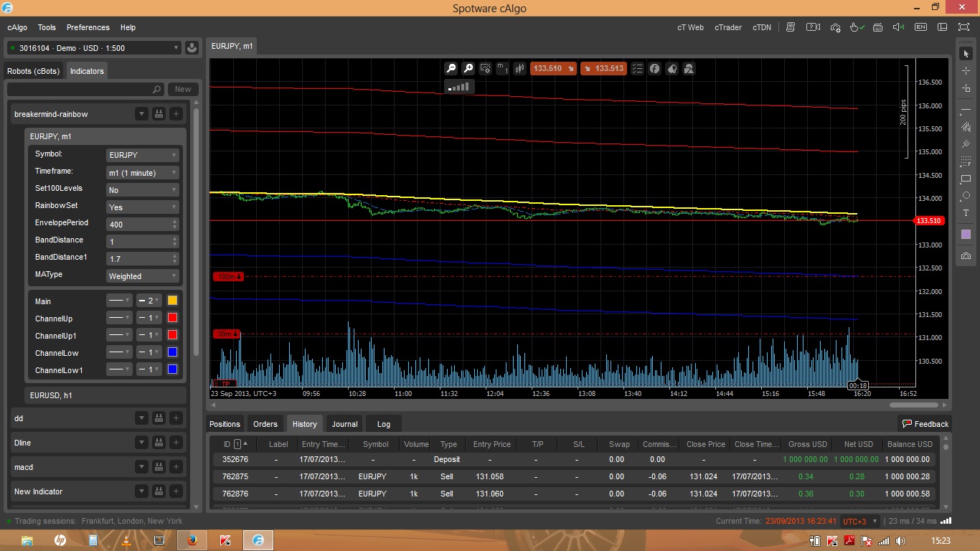Zoom out the EURJPY chart
This screenshot has height=551, width=980.
(x=451, y=68)
